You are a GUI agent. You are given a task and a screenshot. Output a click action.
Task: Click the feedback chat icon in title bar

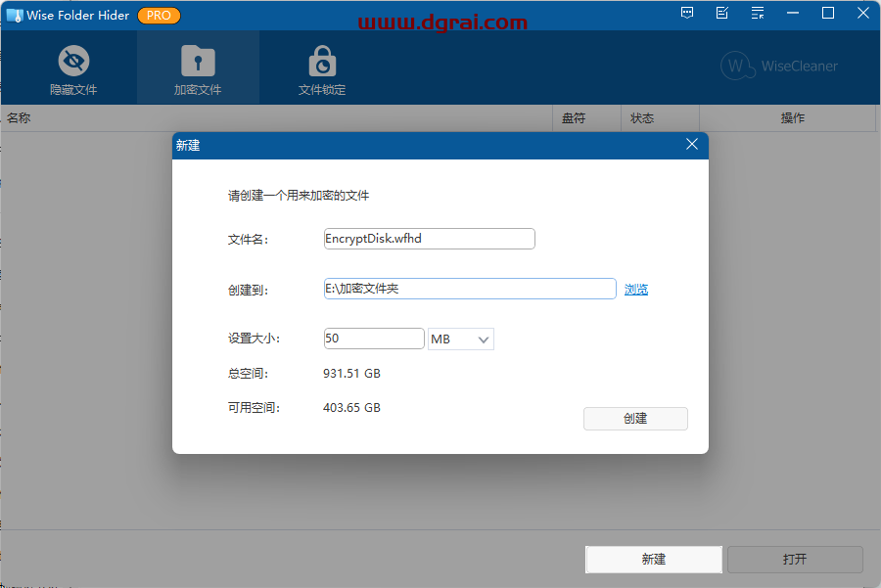(x=686, y=13)
